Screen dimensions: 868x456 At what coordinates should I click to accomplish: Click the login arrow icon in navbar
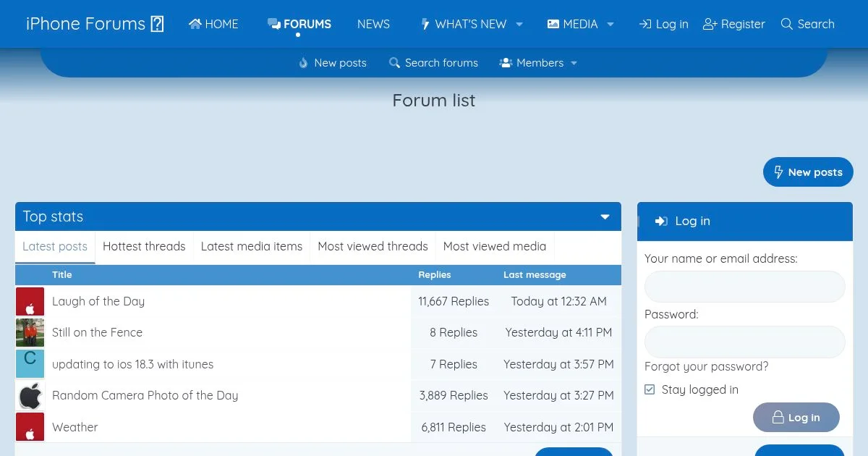tap(645, 24)
